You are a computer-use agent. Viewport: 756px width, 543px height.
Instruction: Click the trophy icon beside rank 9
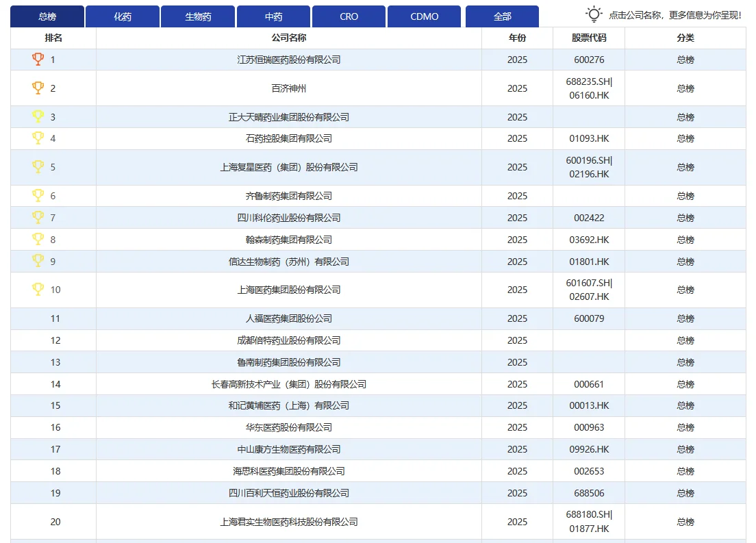38,260
